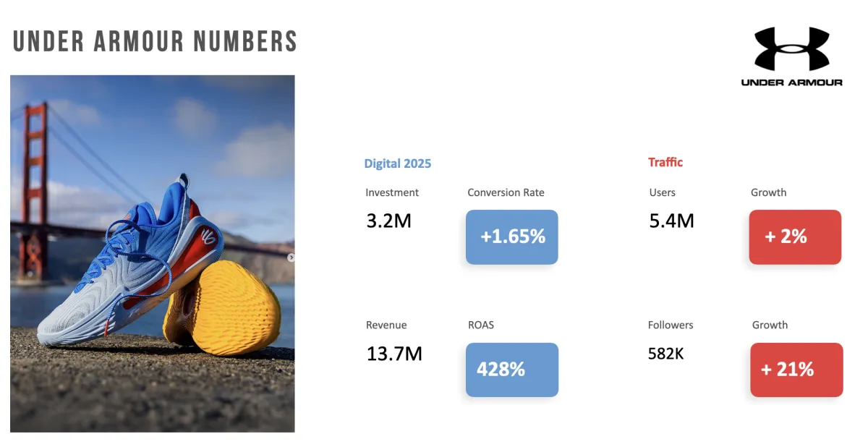Select the 5.4M users value
Viewport: 868px width, 447px height.
(x=672, y=221)
